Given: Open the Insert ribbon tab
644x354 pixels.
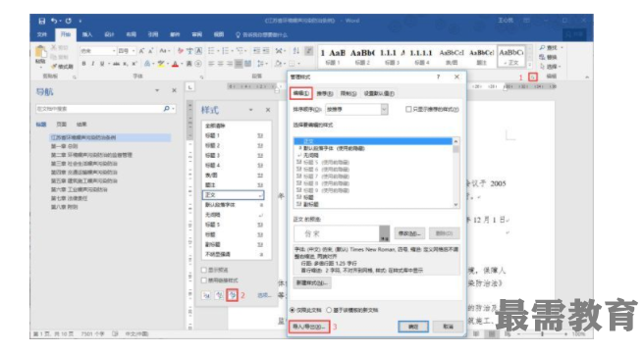Looking at the screenshot, I should 87,34.
